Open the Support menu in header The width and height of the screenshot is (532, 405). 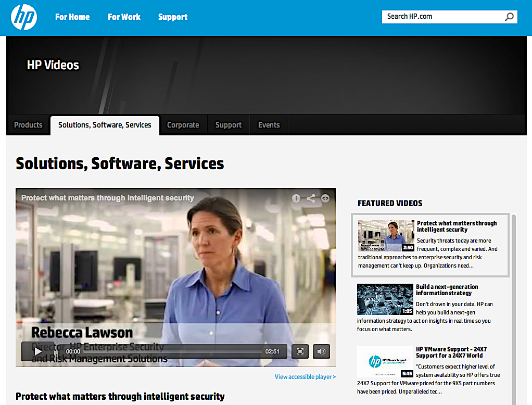(x=173, y=17)
